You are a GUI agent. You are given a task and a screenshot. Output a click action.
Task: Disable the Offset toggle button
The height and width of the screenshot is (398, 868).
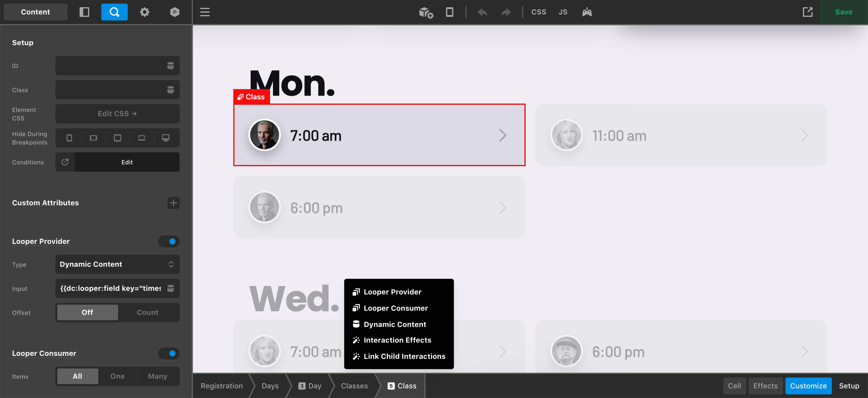click(87, 313)
